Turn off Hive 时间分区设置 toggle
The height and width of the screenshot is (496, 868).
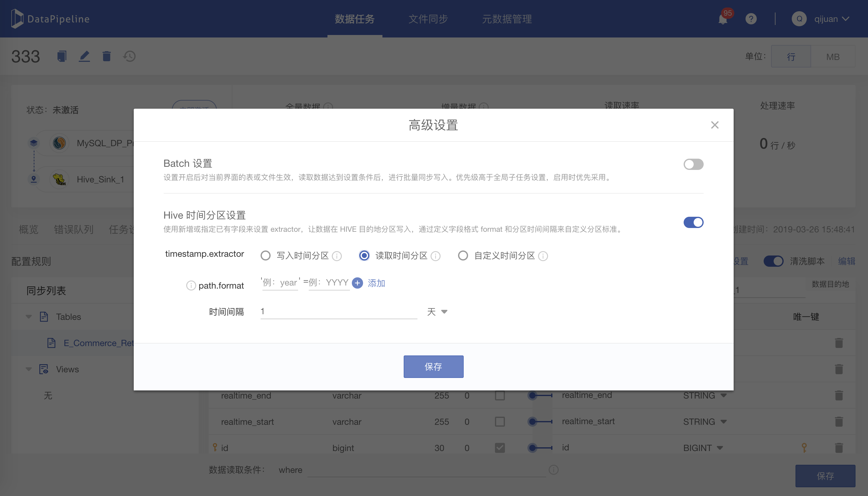(x=693, y=222)
